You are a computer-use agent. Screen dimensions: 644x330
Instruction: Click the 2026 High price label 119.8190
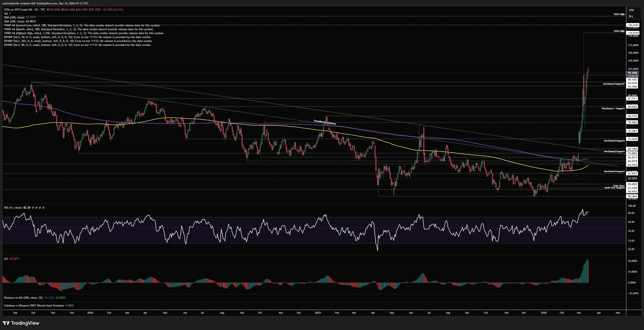633,33
